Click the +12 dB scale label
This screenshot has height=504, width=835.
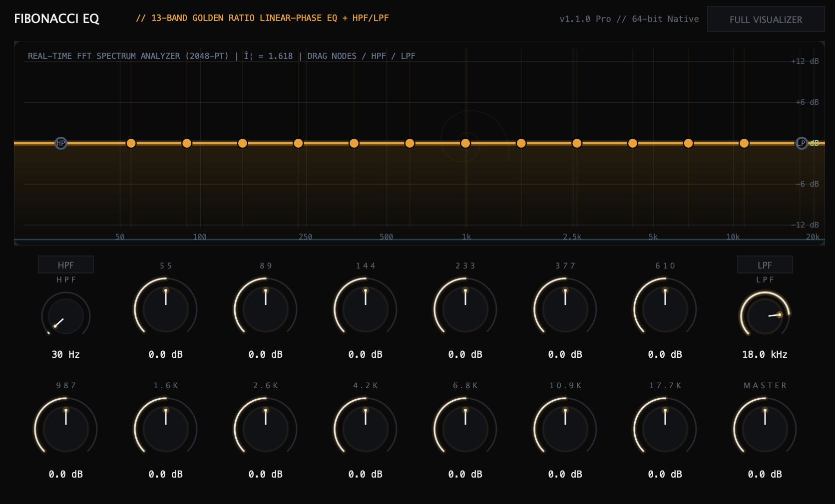[805, 61]
